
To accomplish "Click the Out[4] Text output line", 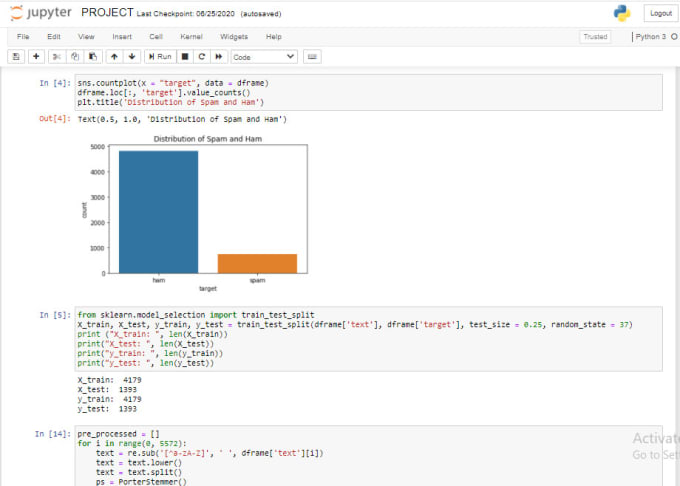I will [x=182, y=119].
